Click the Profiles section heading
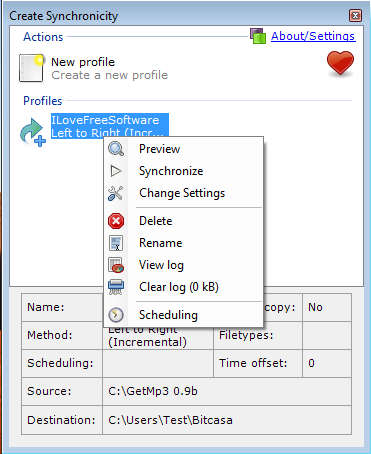Screen dimensions: 371x454 [x=43, y=101]
